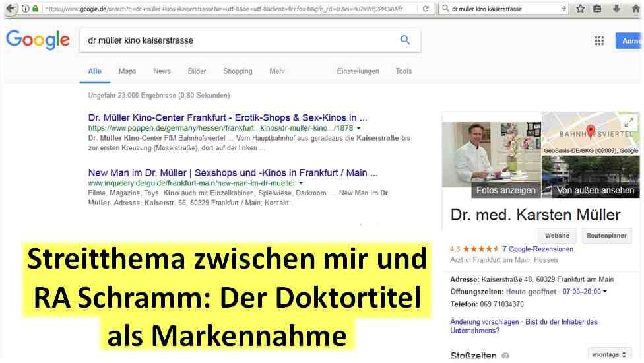This screenshot has width=644, height=363.
Task: Select the Alle search tab
Action: 94,71
